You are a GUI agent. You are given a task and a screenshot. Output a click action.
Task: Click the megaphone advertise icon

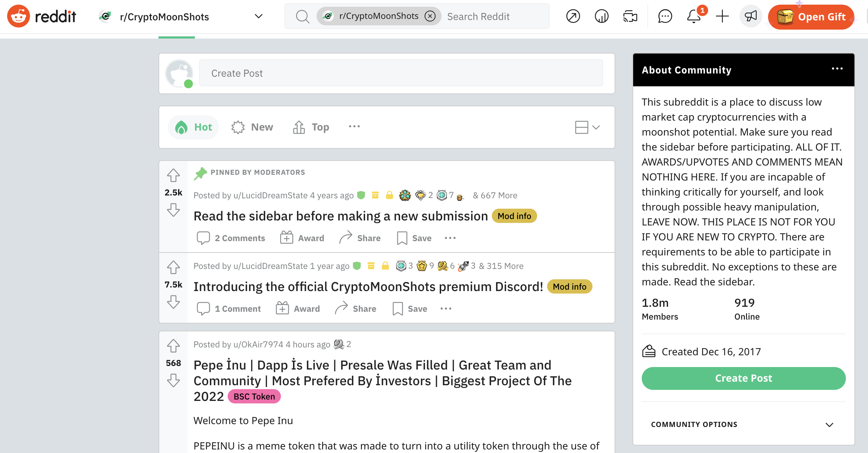tap(751, 16)
